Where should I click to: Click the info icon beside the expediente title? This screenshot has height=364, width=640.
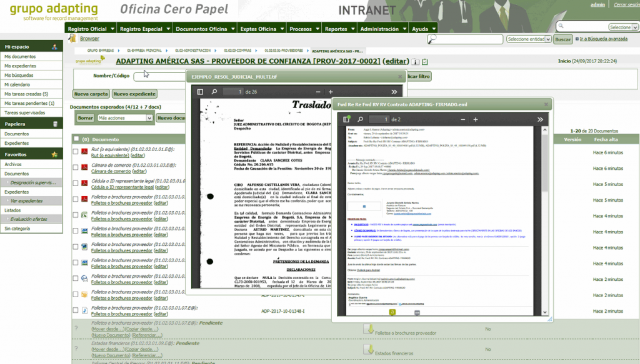(x=415, y=62)
